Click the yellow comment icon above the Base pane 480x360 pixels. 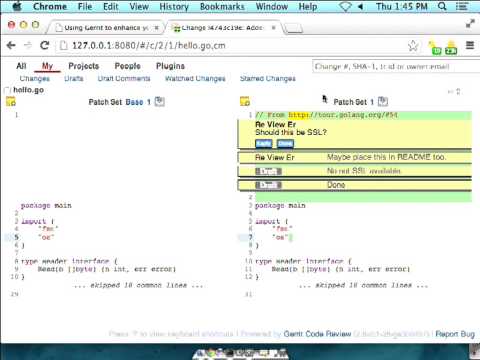tap(11, 101)
